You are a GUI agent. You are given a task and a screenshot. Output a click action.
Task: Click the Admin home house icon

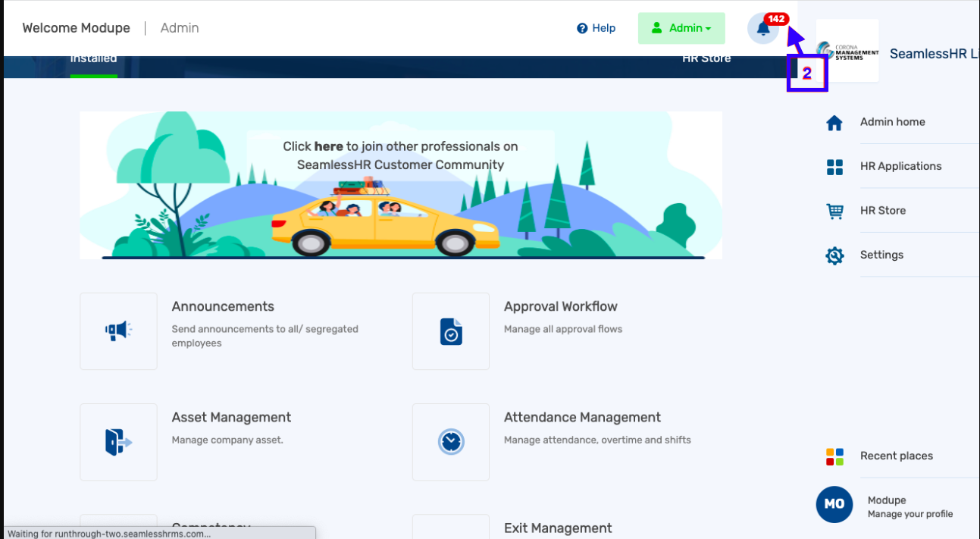(834, 123)
